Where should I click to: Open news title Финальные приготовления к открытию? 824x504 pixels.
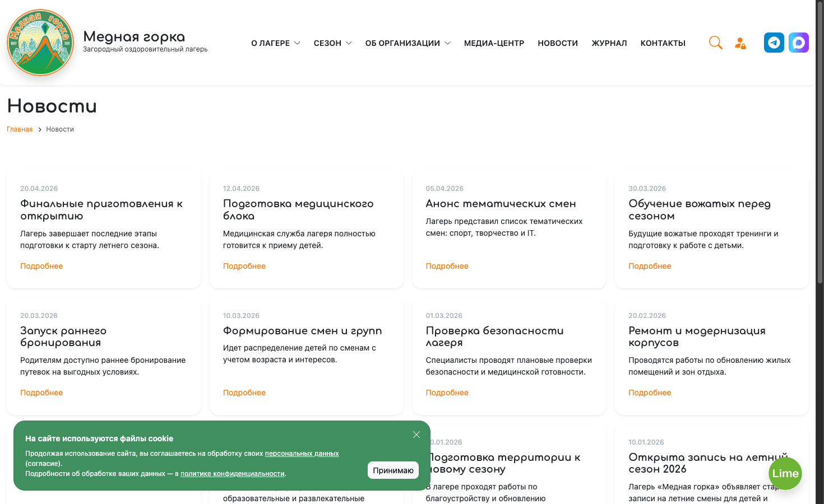(x=101, y=210)
